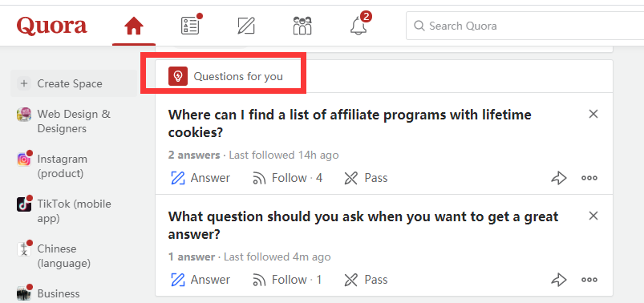The height and width of the screenshot is (303, 644).
Task: Follow the great answer question
Action: coord(287,280)
